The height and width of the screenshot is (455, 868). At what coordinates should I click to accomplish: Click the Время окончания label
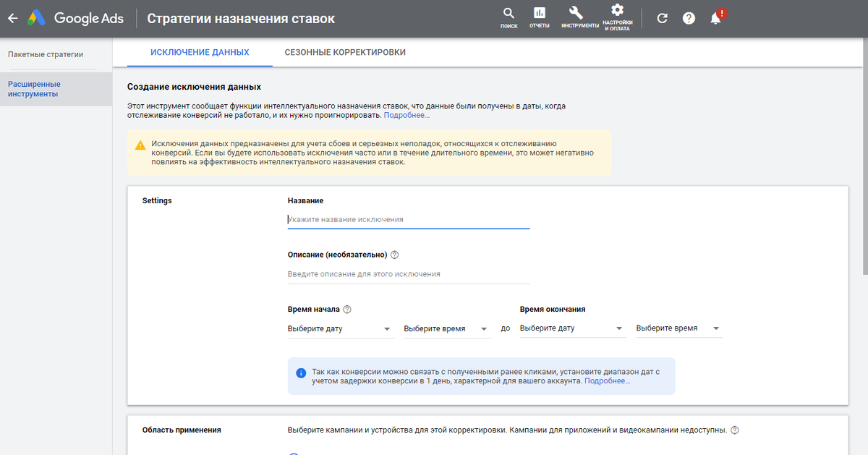pyautogui.click(x=553, y=309)
